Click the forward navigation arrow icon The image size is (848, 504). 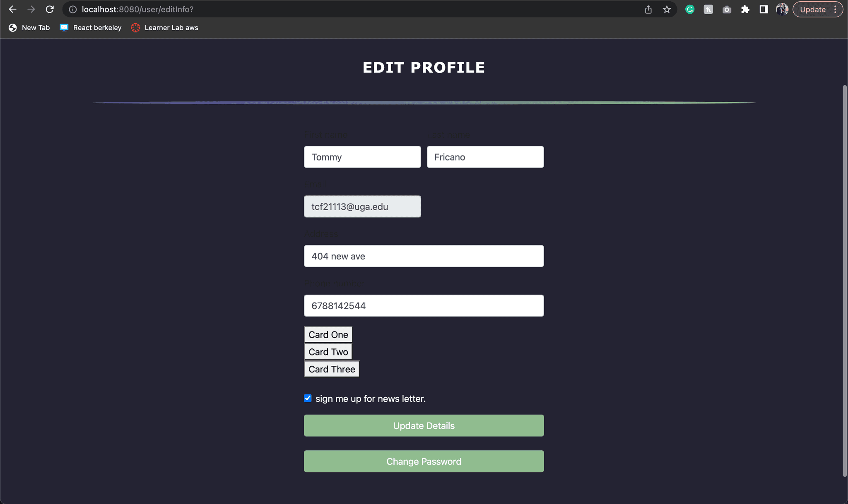(x=31, y=9)
